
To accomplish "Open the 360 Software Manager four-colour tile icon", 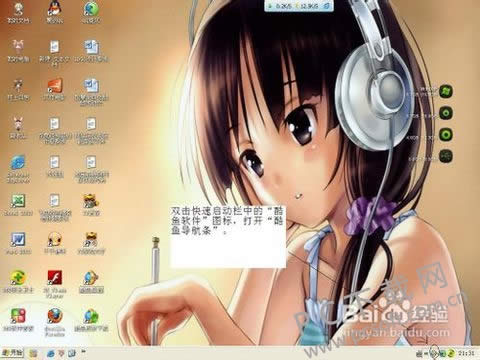I will coord(18,317).
